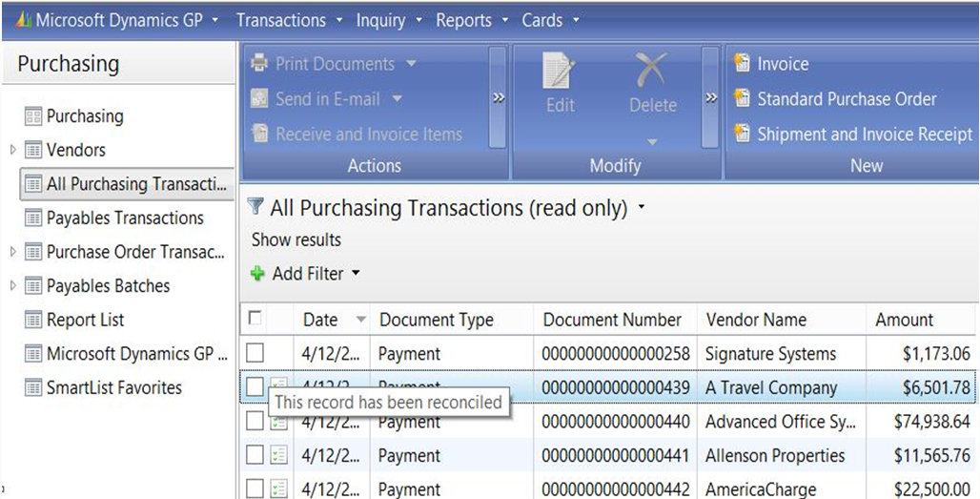Click the Show results link
This screenshot has width=980, height=499.
[296, 239]
